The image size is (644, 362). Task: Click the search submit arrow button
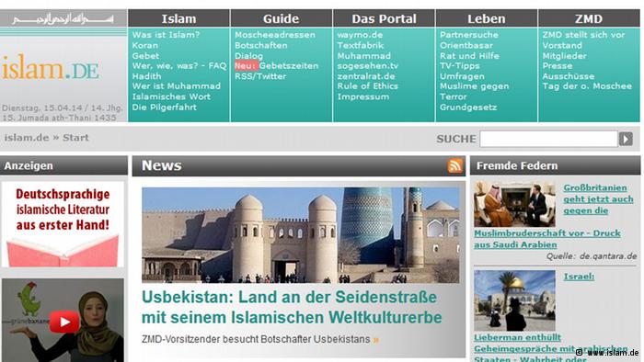[x=626, y=139]
